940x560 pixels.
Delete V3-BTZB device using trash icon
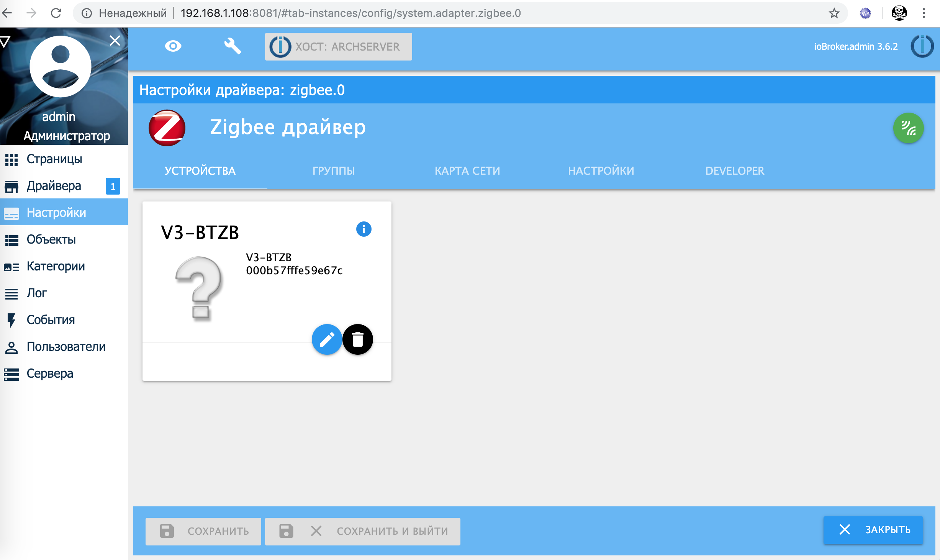pyautogui.click(x=357, y=339)
